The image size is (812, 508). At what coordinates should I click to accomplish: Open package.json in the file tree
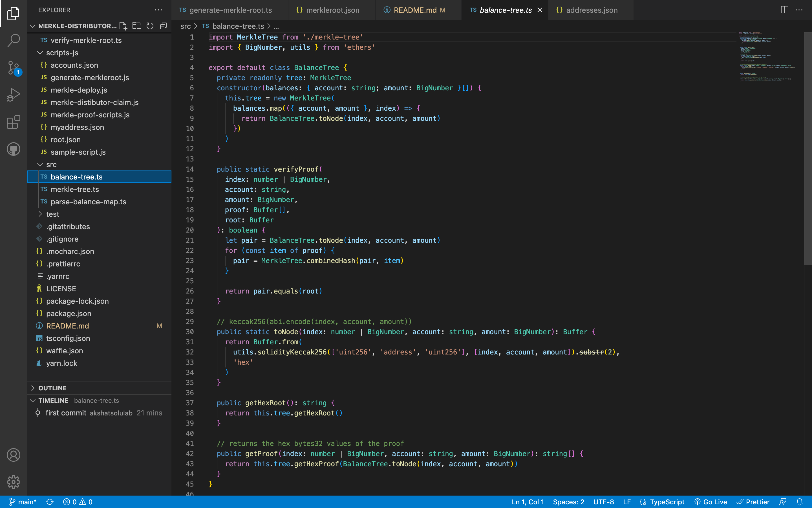pyautogui.click(x=99, y=314)
